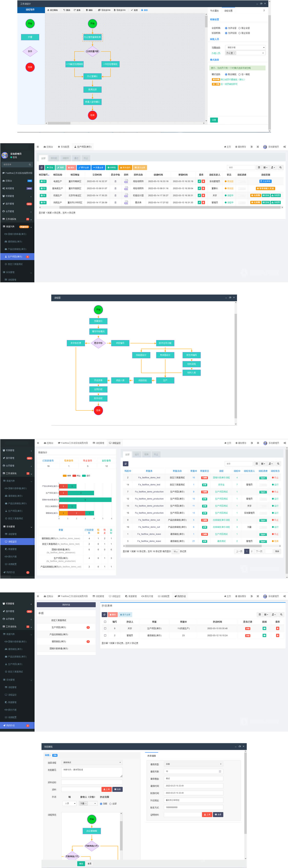This screenshot has height=868, width=288.
Task: Export flowchart via 导出至PNG icon
Action: [x=99, y=10]
